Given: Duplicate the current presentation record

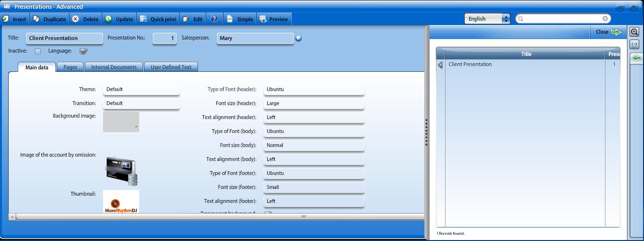Looking at the screenshot, I should 50,19.
